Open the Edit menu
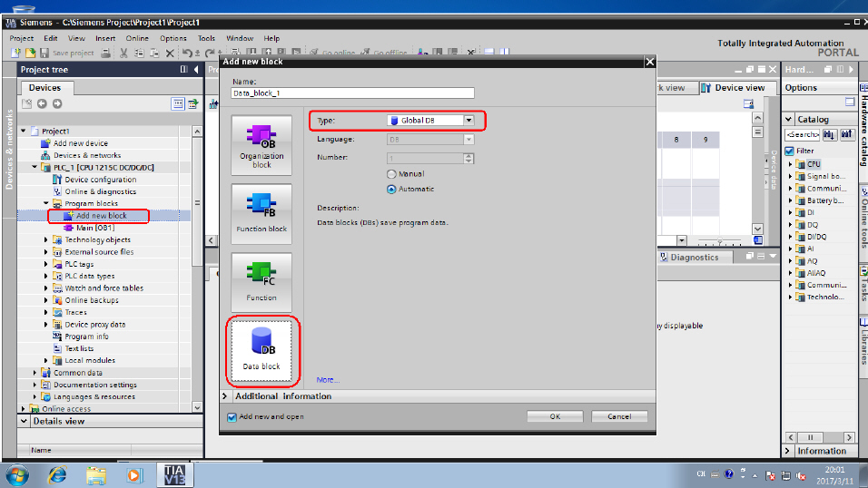Screen dimensions: 868x488 50,38
